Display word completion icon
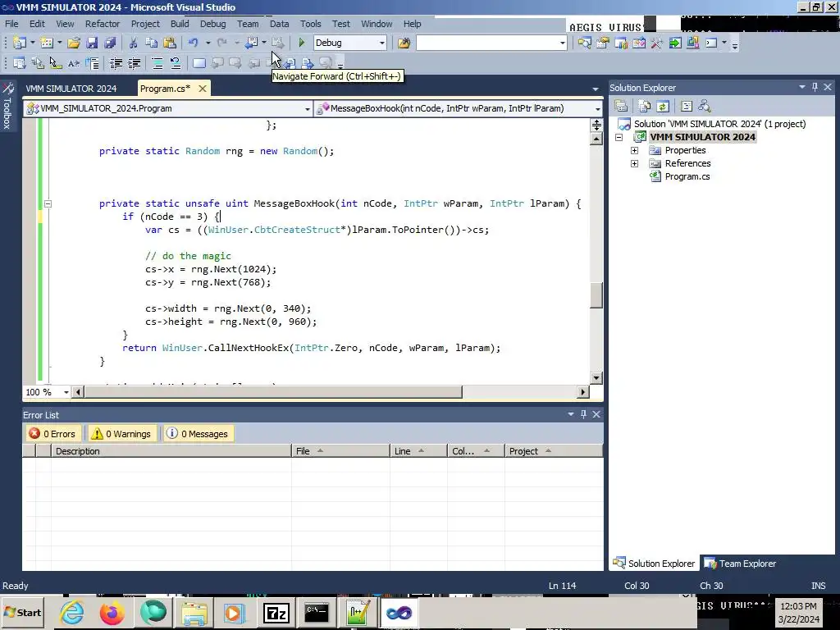This screenshot has width=840, height=630. 74,63
